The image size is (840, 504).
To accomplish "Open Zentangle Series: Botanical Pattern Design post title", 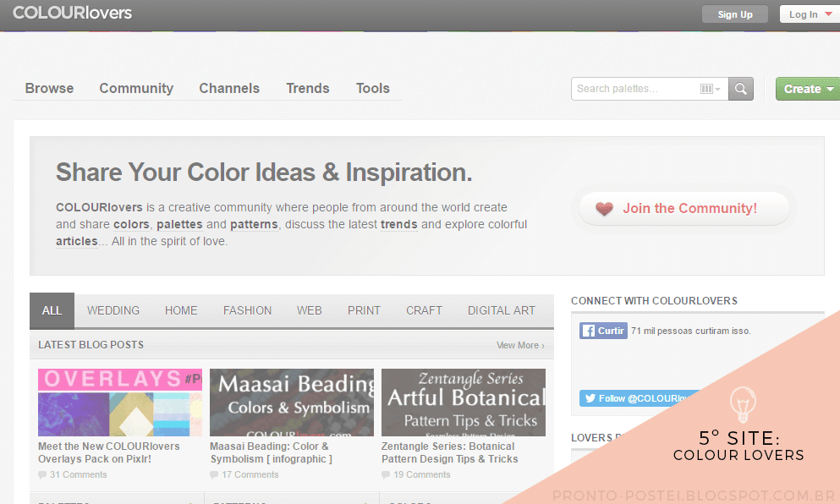I will pos(450,452).
